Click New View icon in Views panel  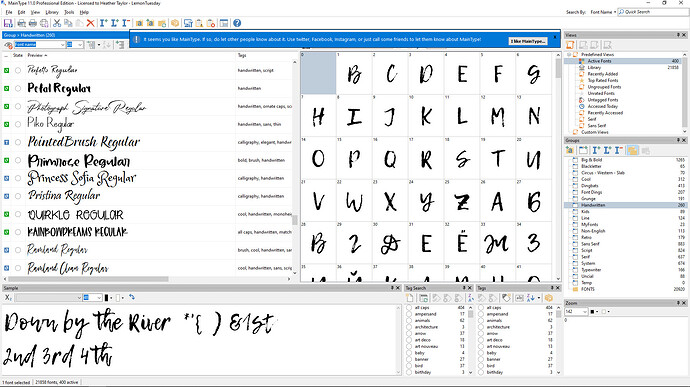pyautogui.click(x=570, y=45)
